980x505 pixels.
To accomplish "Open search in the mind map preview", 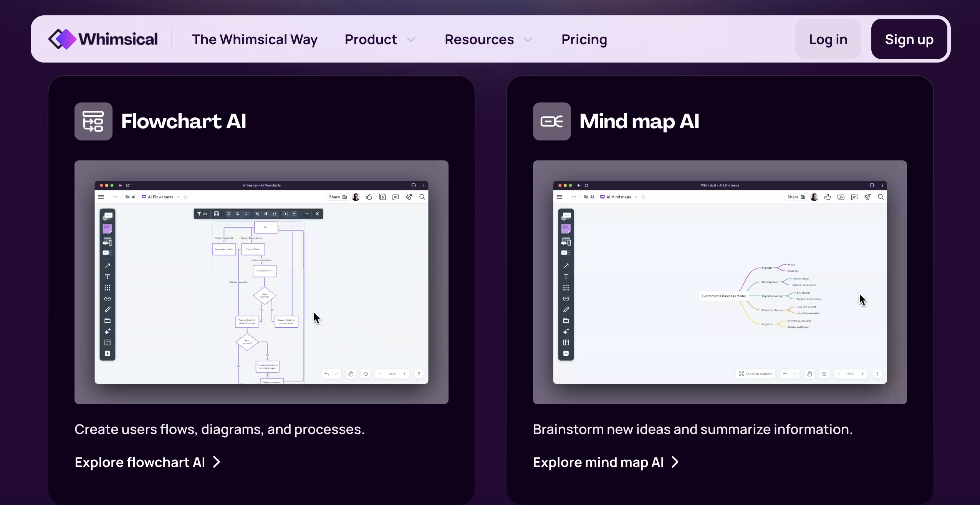I will coord(881,197).
